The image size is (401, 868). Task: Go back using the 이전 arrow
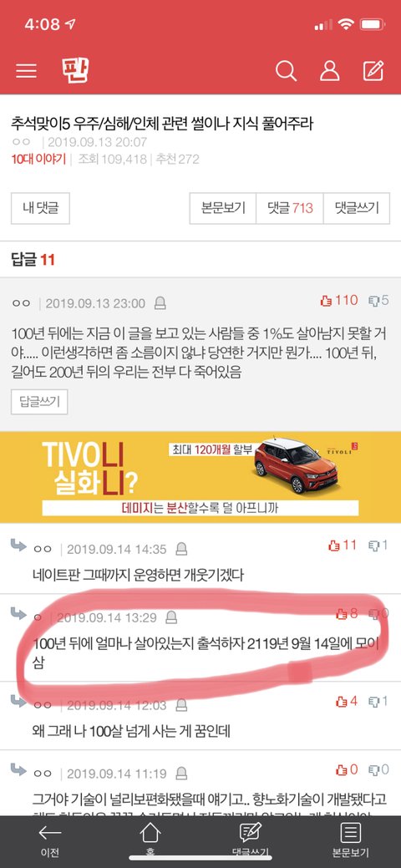pyautogui.click(x=49, y=840)
